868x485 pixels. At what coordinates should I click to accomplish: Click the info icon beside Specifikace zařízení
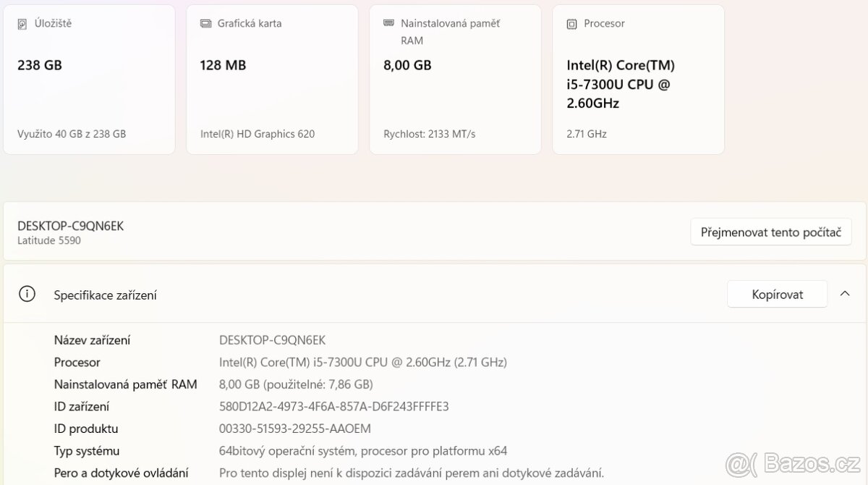tap(27, 294)
